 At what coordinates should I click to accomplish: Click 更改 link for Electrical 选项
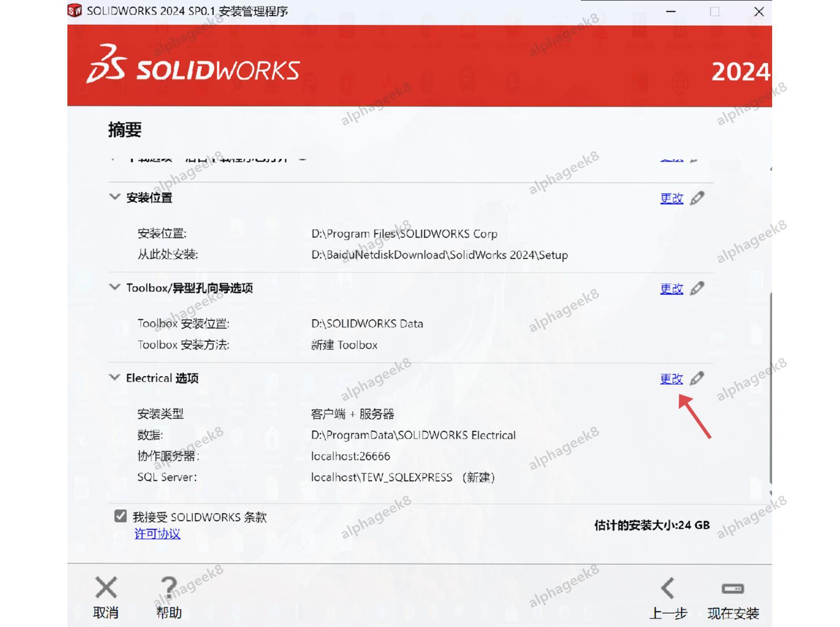[671, 378]
